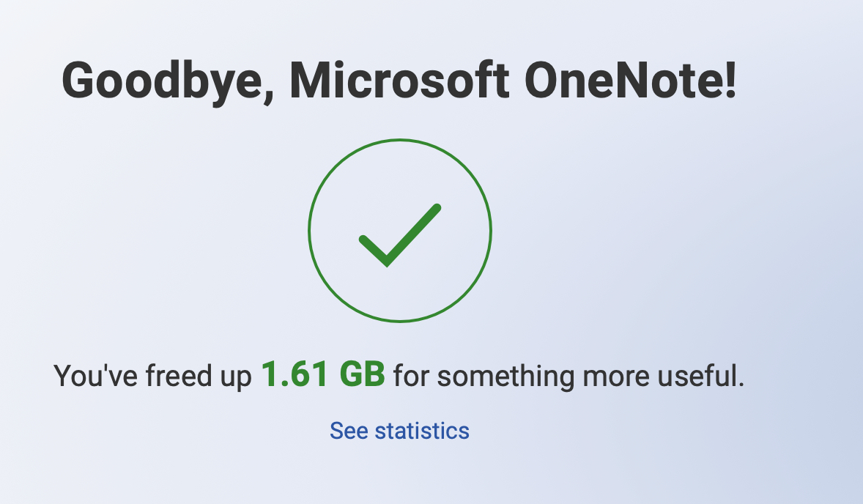The image size is (863, 504).
Task: Click the green GB unit label
Action: tap(362, 376)
